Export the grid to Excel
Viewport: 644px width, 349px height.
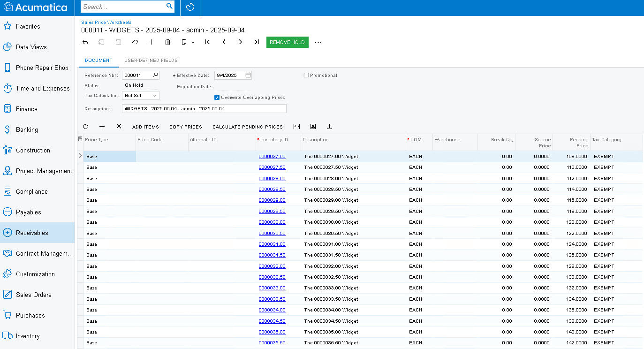coord(313,127)
